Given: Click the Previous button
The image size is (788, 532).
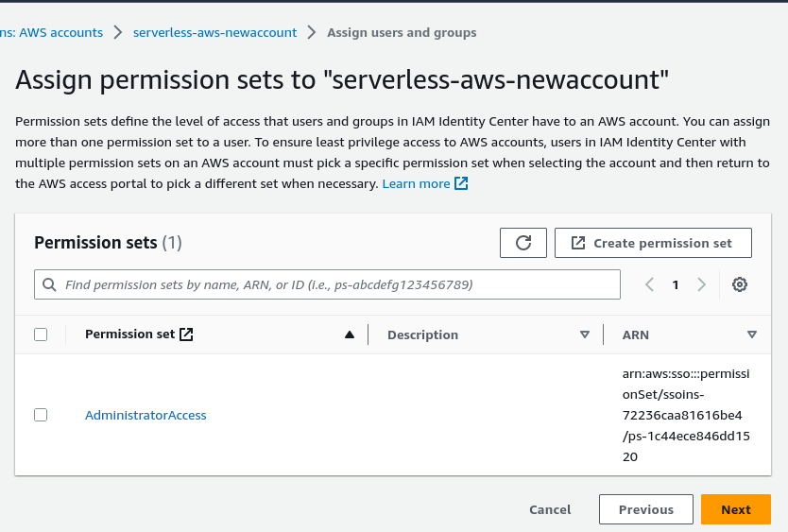Looking at the screenshot, I should pyautogui.click(x=645, y=509).
